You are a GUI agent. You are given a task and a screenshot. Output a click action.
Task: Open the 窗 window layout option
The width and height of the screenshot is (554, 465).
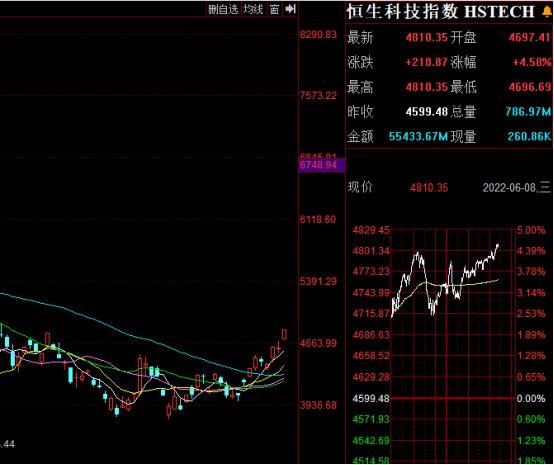(x=275, y=10)
